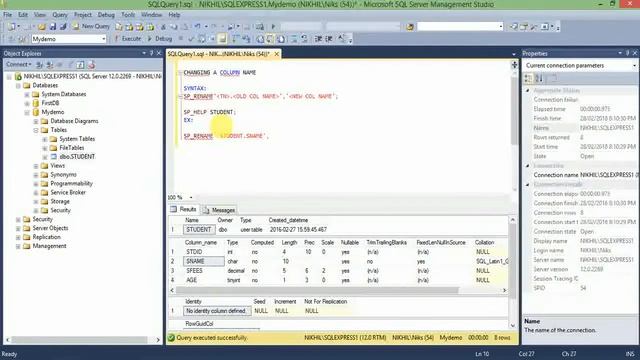This screenshot has width=640, height=360.
Task: Click the green Start arrow icon
Action: (x=273, y=27)
